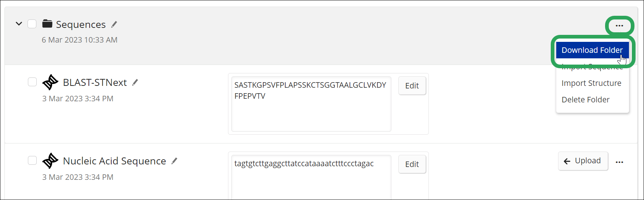644x200 pixels.
Task: Check the Sequences folder checkbox
Action: coord(32,24)
